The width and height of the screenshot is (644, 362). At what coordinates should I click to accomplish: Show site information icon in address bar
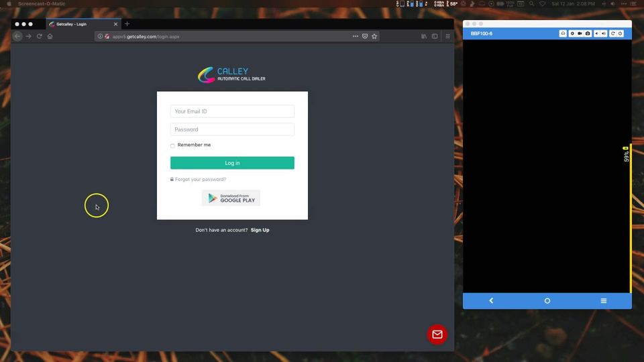100,36
